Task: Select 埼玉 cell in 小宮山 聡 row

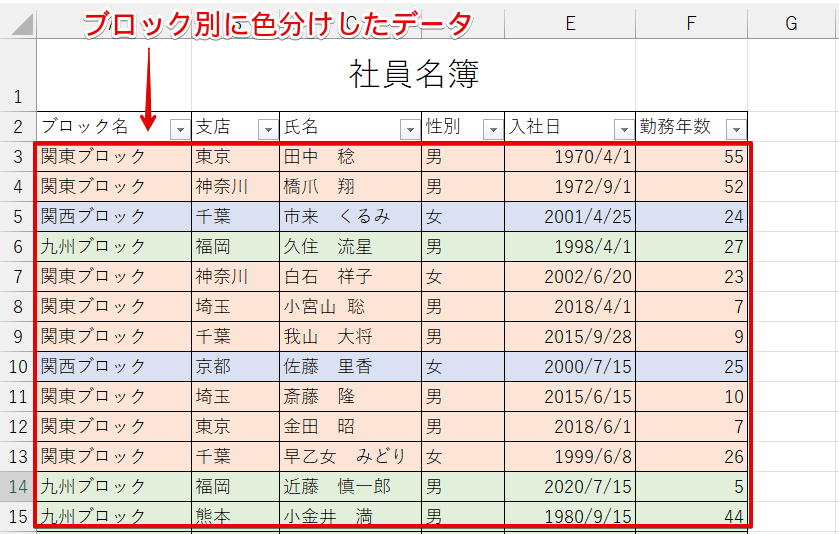Action: [x=235, y=307]
